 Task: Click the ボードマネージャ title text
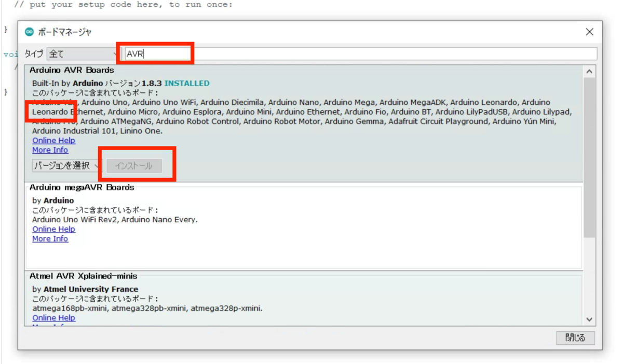click(65, 32)
